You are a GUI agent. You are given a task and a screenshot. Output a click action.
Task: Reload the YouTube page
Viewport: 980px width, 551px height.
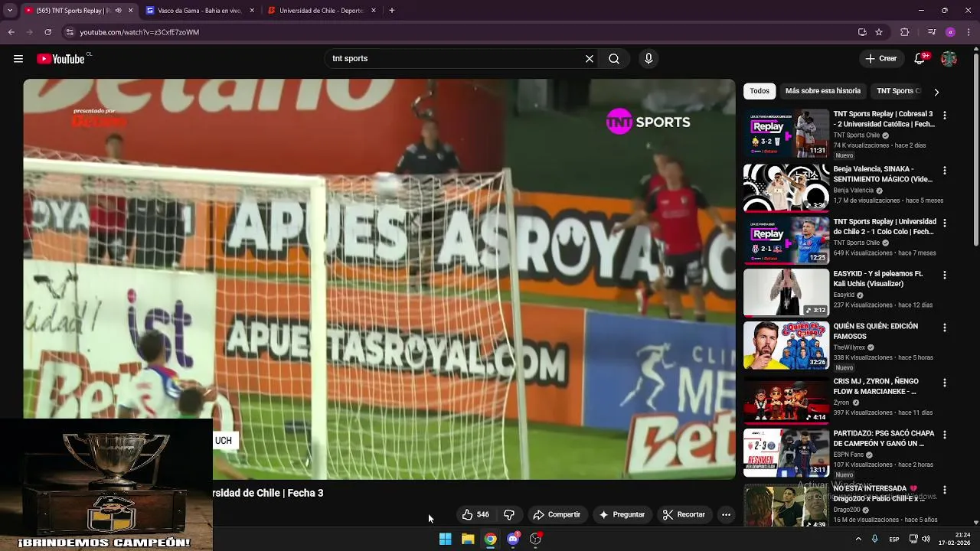point(47,32)
